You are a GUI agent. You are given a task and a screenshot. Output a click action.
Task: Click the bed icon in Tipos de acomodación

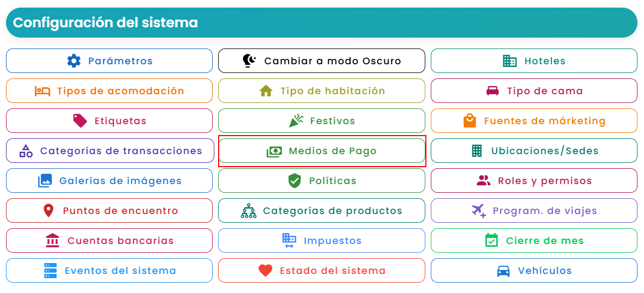pos(43,91)
